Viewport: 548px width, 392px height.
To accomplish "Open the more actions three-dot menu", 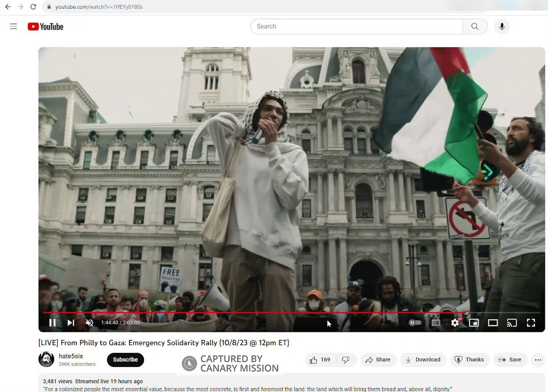I will [538, 360].
